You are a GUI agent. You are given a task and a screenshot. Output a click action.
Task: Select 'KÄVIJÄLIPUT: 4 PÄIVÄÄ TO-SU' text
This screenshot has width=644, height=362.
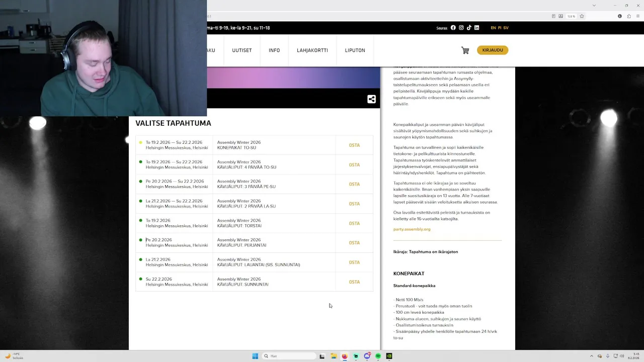[x=247, y=167]
